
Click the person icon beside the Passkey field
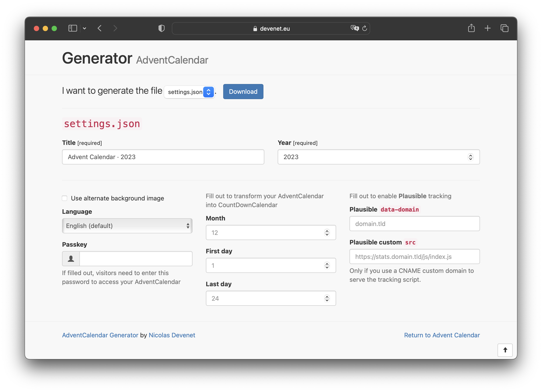(x=70, y=258)
